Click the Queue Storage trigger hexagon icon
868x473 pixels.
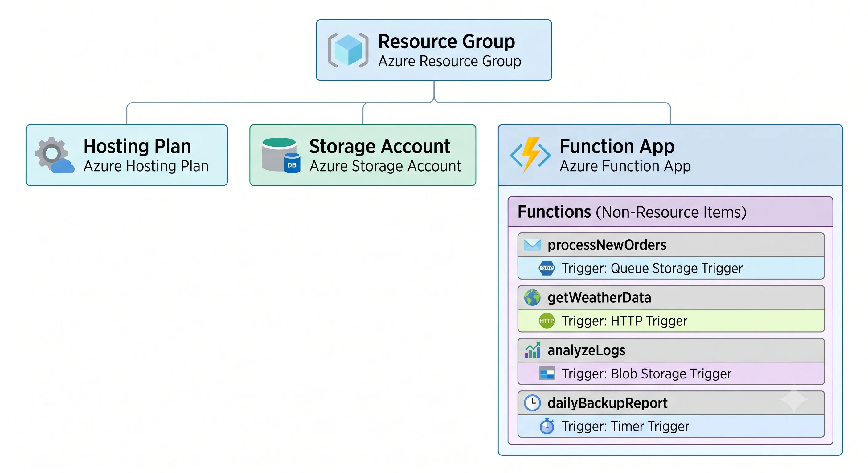click(547, 268)
